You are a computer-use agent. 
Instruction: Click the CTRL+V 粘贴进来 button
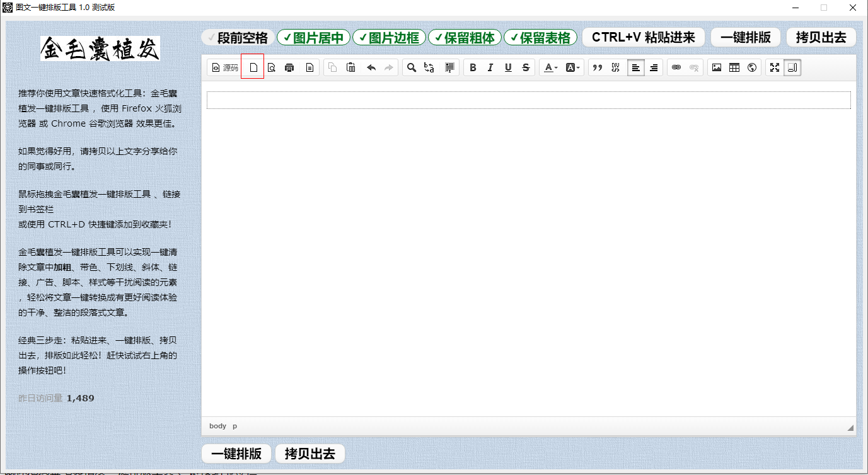(644, 37)
